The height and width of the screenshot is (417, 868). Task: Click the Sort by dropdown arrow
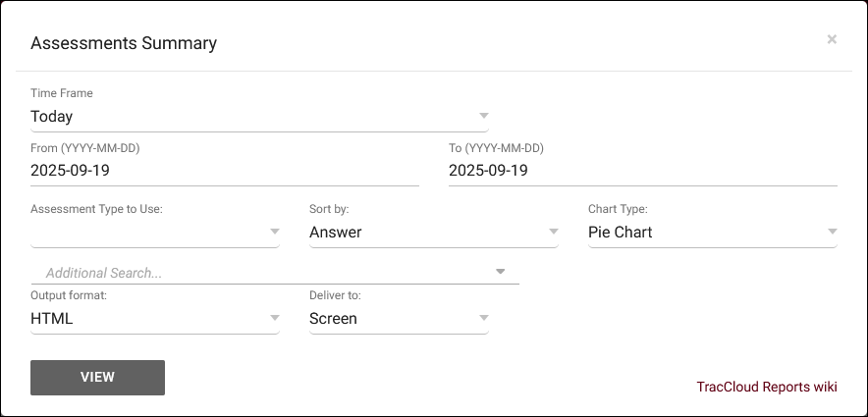coord(553,233)
